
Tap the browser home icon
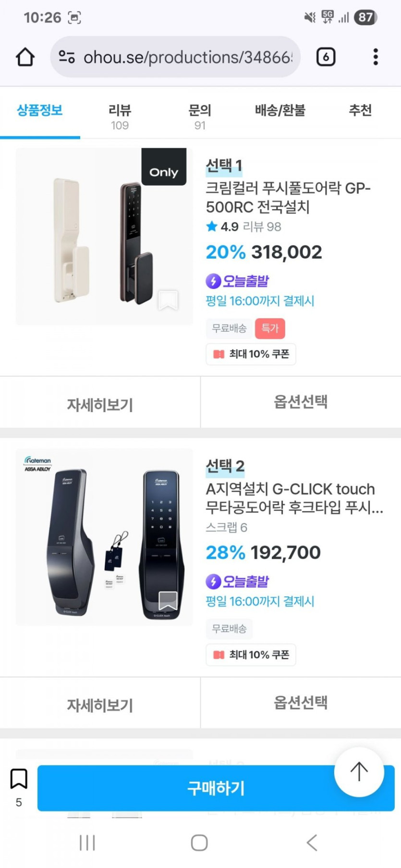(25, 57)
